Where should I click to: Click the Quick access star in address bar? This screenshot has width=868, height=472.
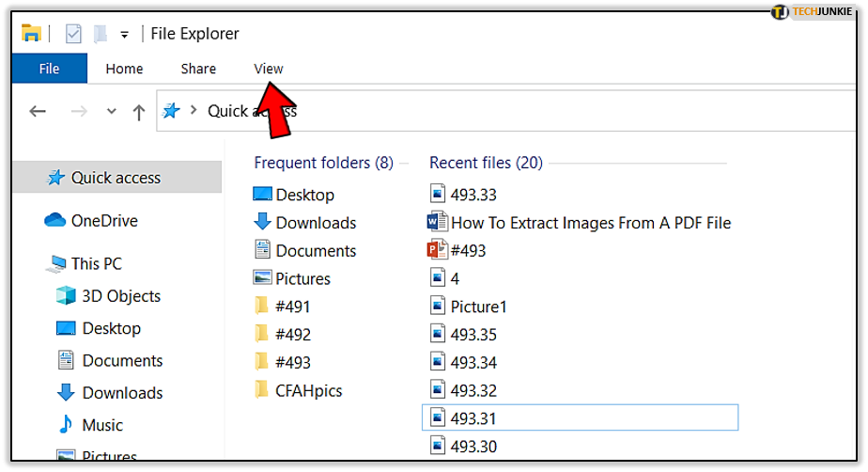[171, 111]
